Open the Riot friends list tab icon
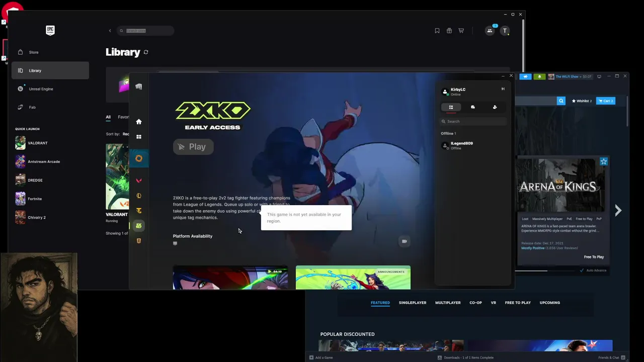 point(451,107)
